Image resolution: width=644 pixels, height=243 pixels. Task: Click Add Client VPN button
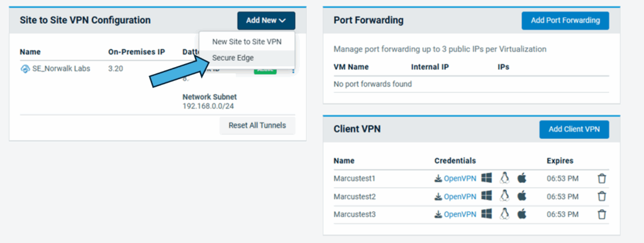(x=574, y=129)
